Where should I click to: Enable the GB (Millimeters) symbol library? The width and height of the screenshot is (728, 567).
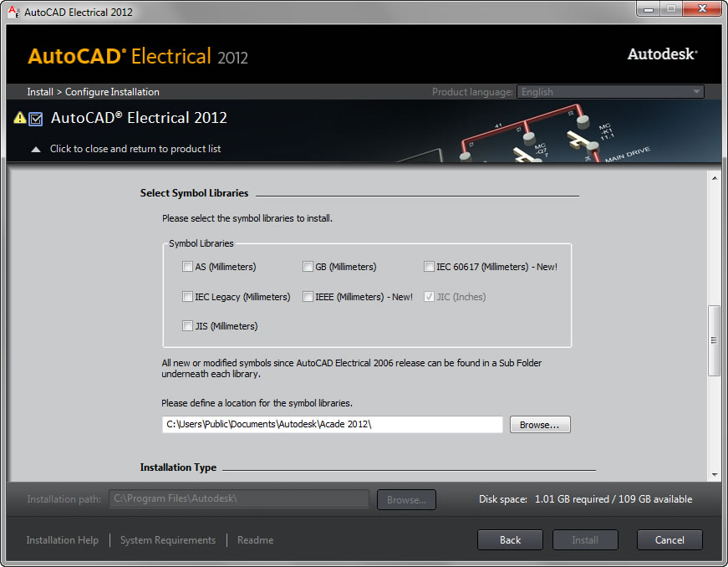click(x=308, y=267)
